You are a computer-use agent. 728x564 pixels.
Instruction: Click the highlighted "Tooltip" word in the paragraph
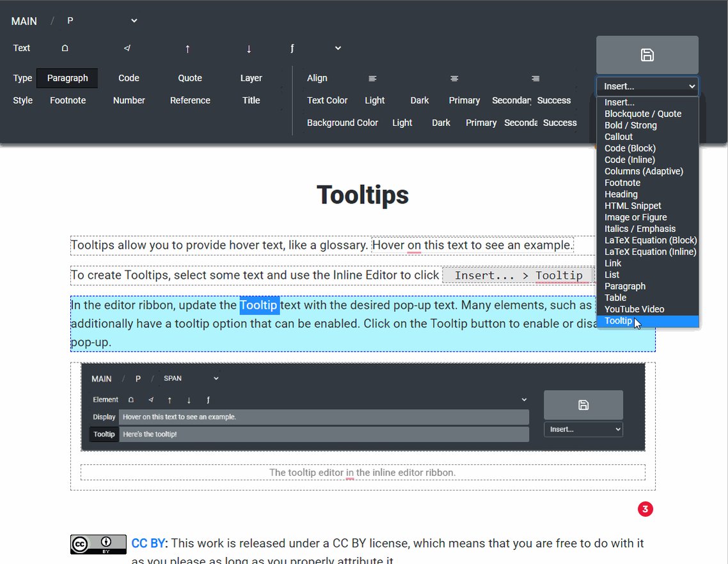[x=259, y=305]
